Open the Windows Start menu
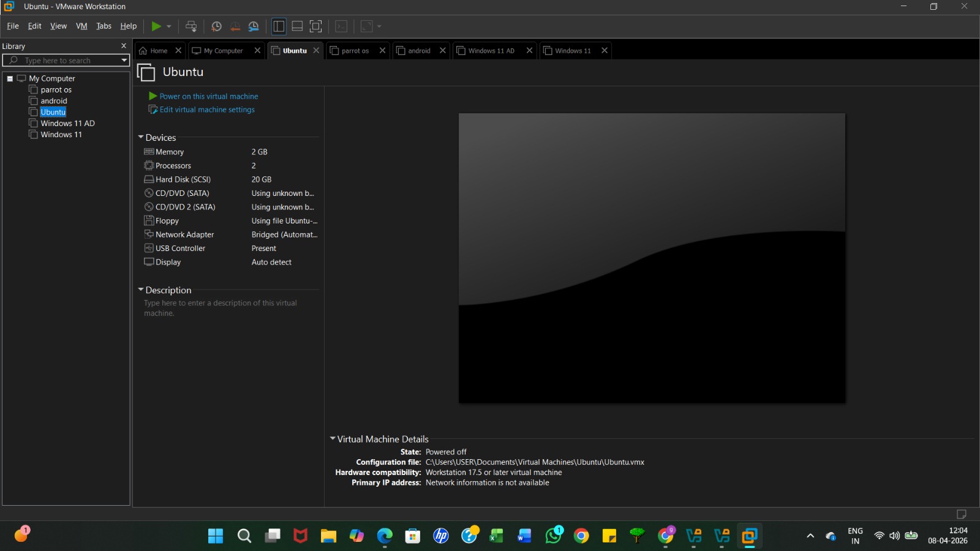Screen dimensions: 980x551 pyautogui.click(x=216, y=536)
